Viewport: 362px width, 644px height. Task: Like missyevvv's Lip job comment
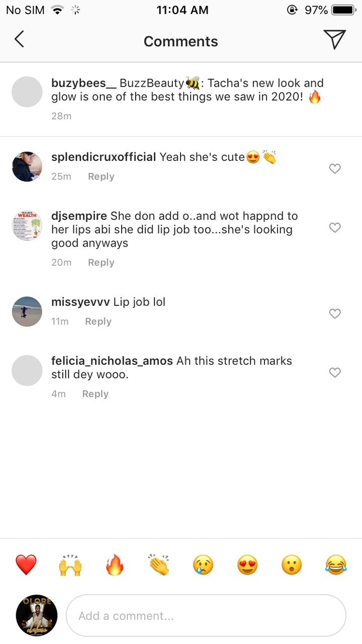335,314
